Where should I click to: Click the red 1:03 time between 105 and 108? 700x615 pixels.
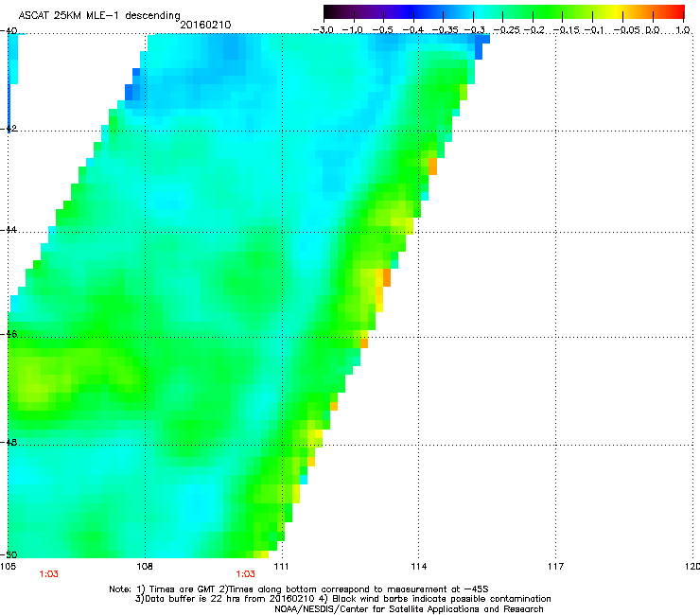(48, 574)
